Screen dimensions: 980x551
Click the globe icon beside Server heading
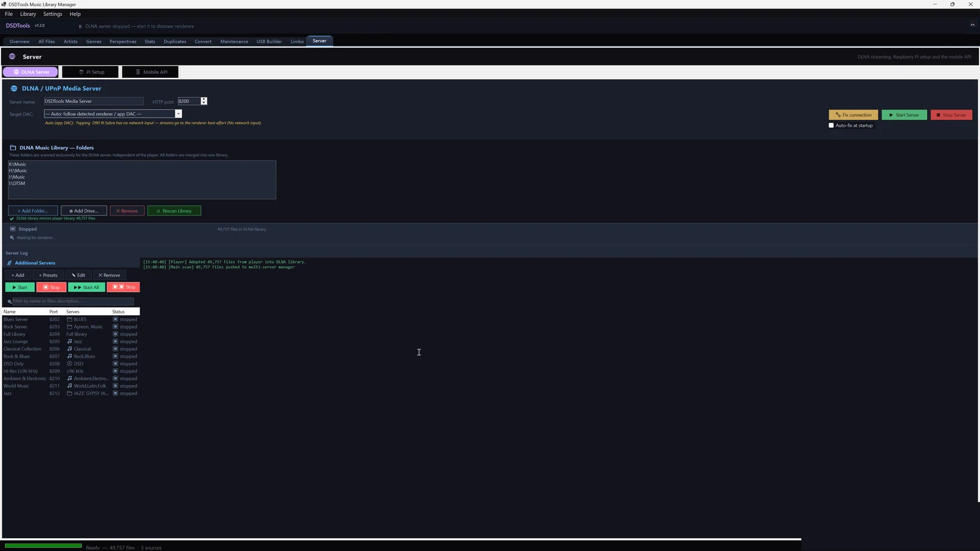pyautogui.click(x=12, y=56)
